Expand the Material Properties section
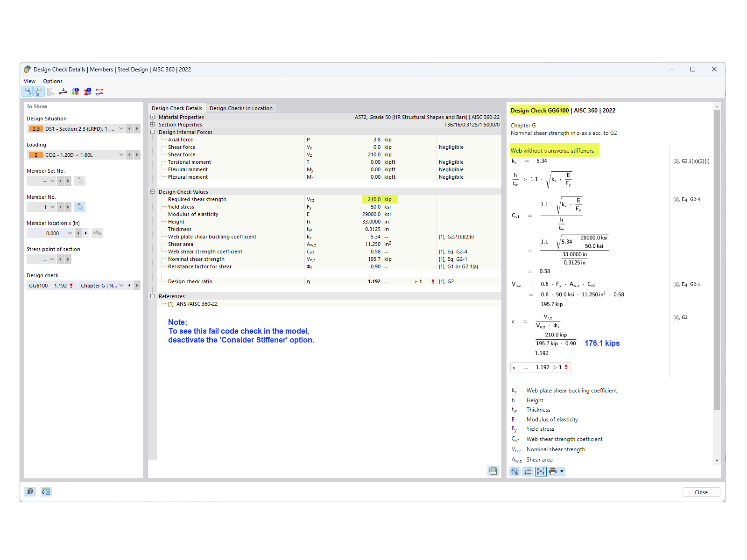The height and width of the screenshot is (560, 747). (152, 117)
